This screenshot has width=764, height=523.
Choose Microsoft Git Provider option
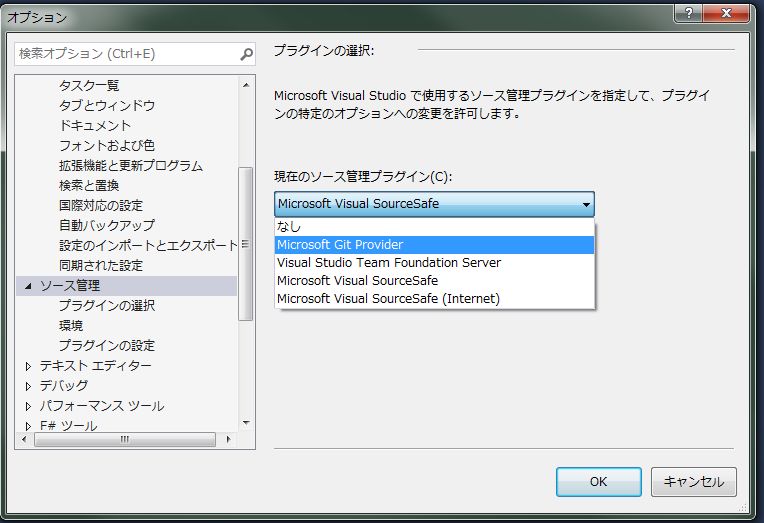pyautogui.click(x=434, y=245)
